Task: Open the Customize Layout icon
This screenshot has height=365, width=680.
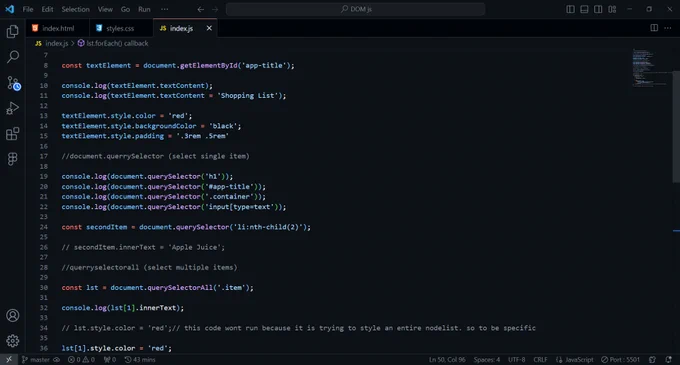Action: [612, 9]
